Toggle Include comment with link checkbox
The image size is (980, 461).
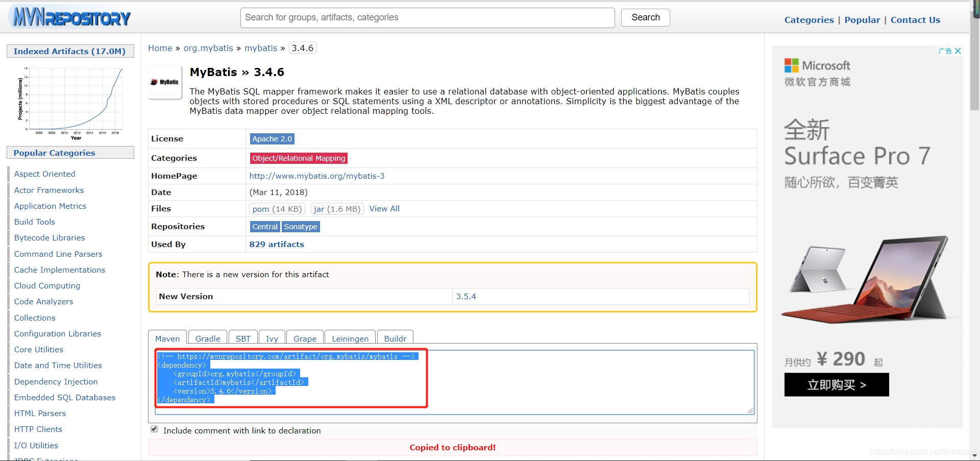(x=154, y=429)
